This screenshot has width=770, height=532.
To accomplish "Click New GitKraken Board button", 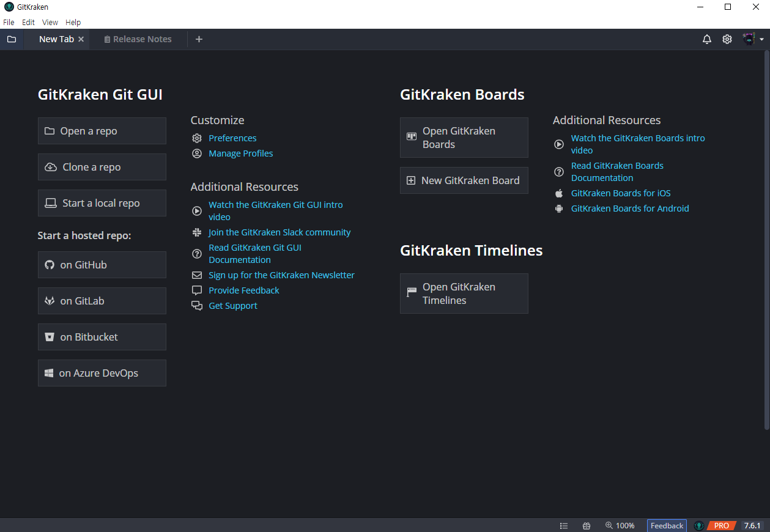I will coord(464,180).
